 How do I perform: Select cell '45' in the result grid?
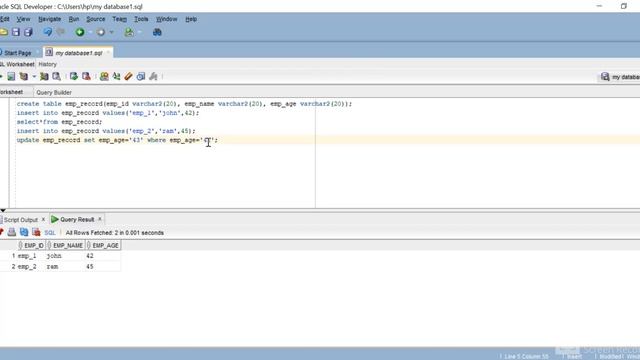pos(90,267)
